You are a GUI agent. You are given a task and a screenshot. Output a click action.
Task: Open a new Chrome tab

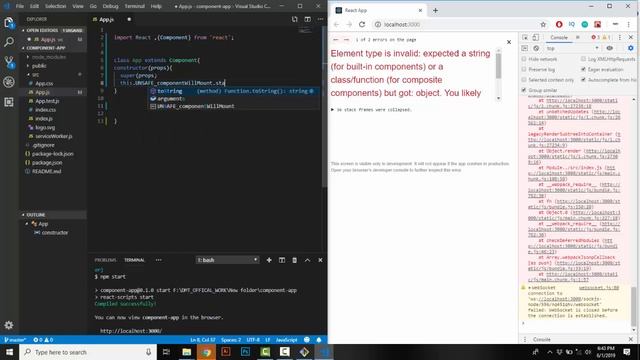point(435,10)
